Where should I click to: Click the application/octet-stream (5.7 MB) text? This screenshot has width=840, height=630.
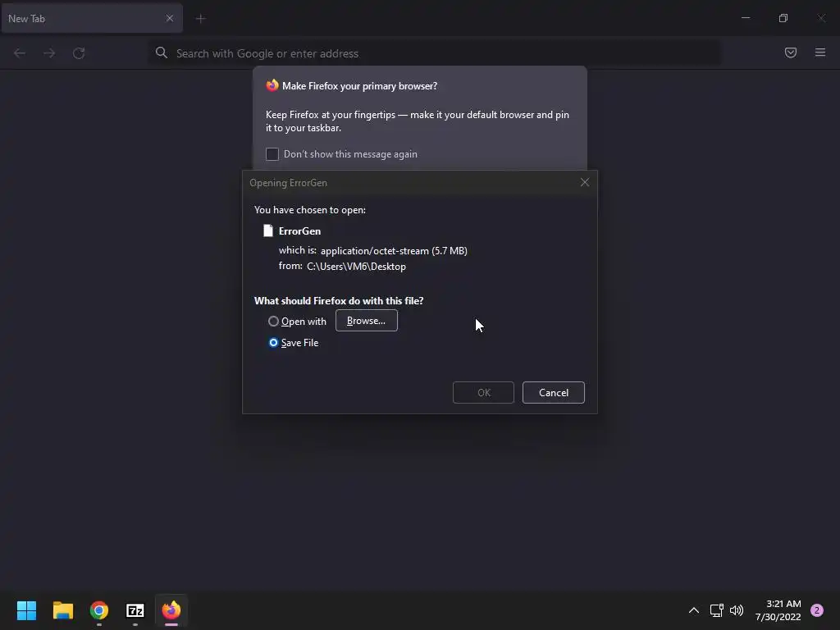(394, 251)
